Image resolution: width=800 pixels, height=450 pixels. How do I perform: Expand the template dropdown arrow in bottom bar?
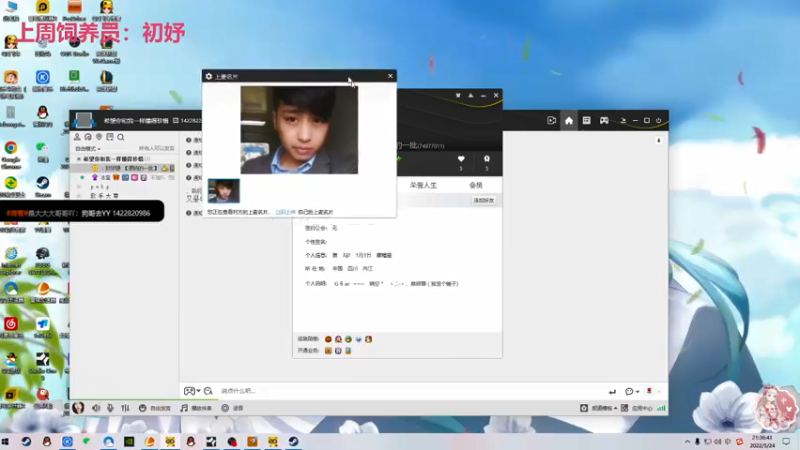click(x=616, y=408)
